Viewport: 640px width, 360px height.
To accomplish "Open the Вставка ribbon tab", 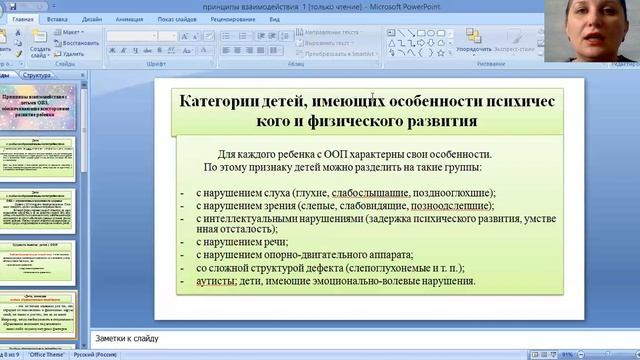I will coord(57,19).
